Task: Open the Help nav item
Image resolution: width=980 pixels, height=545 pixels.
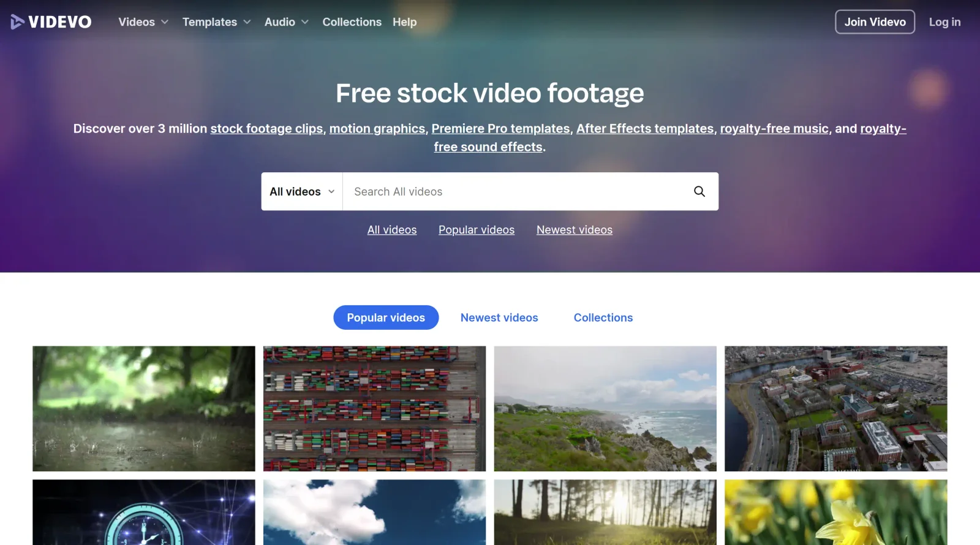Action: point(404,22)
